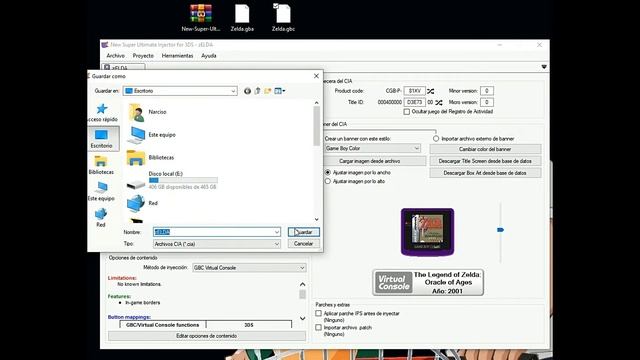
Task: Click Guardar to save the CIA
Action: 304,232
